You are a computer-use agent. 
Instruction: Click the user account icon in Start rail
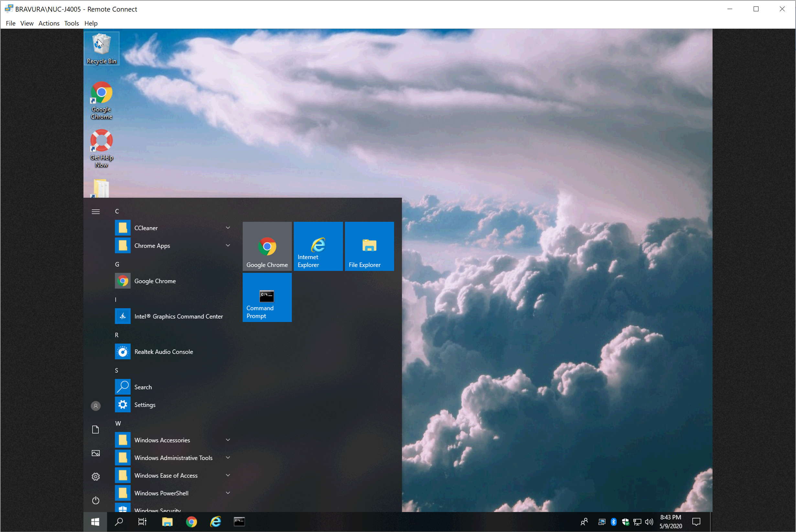point(96,406)
